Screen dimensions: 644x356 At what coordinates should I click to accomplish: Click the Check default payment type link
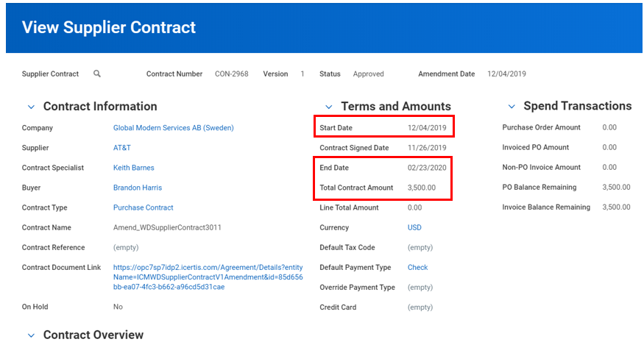pyautogui.click(x=417, y=268)
